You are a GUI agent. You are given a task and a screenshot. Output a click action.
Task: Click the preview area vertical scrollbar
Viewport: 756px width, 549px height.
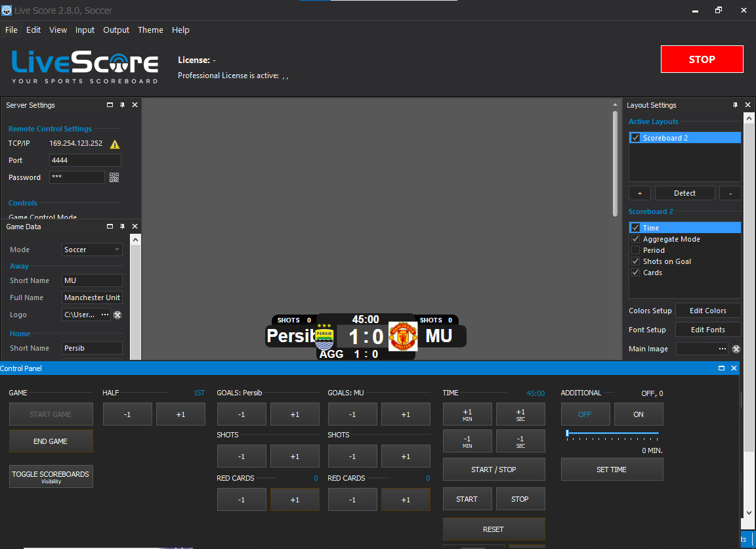point(615,164)
